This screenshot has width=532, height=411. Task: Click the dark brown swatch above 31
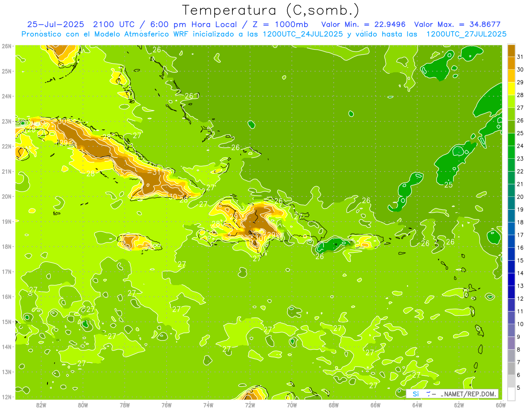pos(511,51)
